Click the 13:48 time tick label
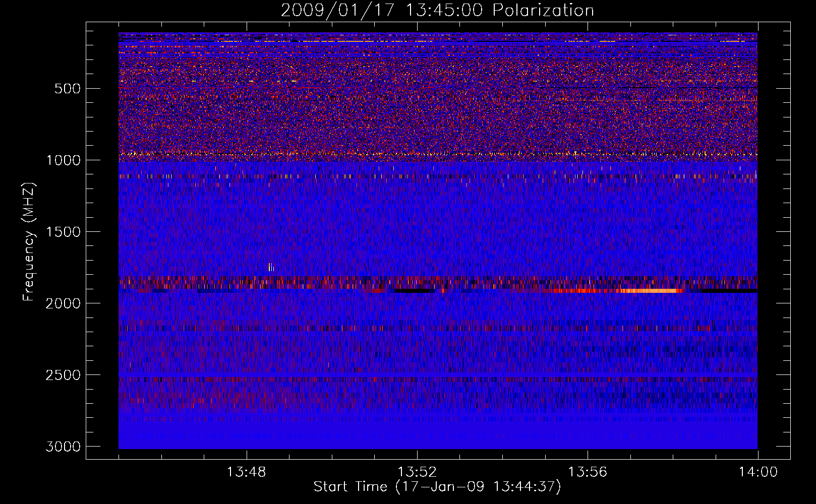This screenshot has height=504, width=816. click(246, 472)
